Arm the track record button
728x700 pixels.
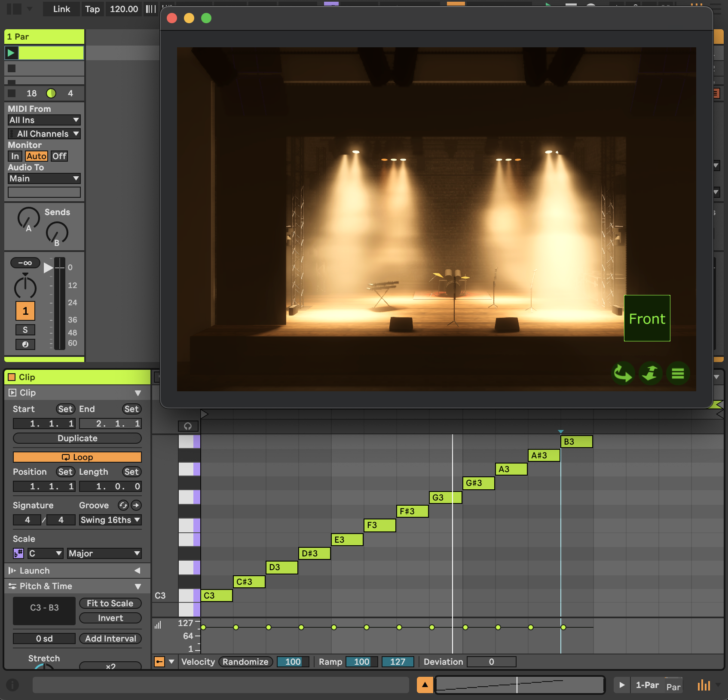[25, 344]
